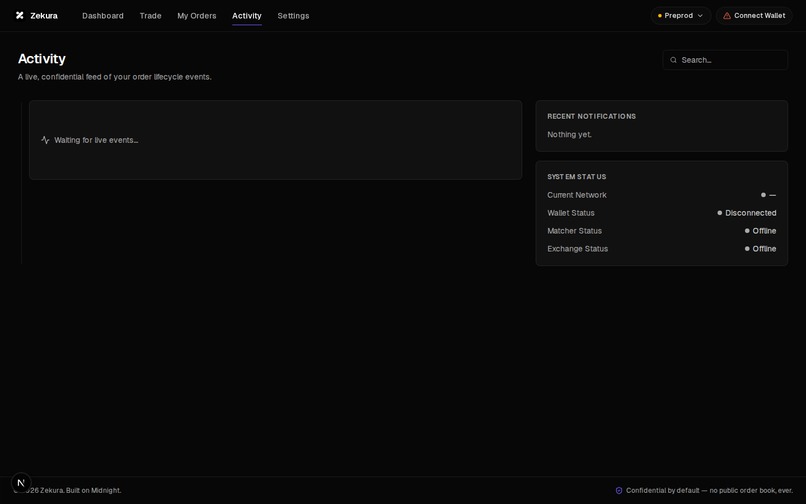Click the 'Zekura. Built on Midnight.' footer text
The width and height of the screenshot is (806, 504).
pos(81,491)
